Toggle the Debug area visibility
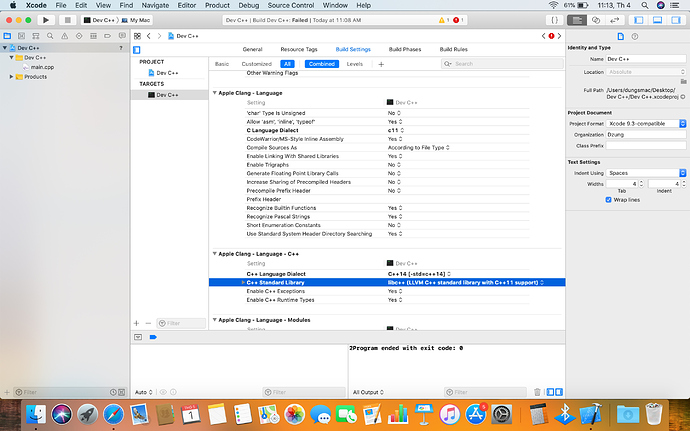690x431 pixels. coord(657,20)
